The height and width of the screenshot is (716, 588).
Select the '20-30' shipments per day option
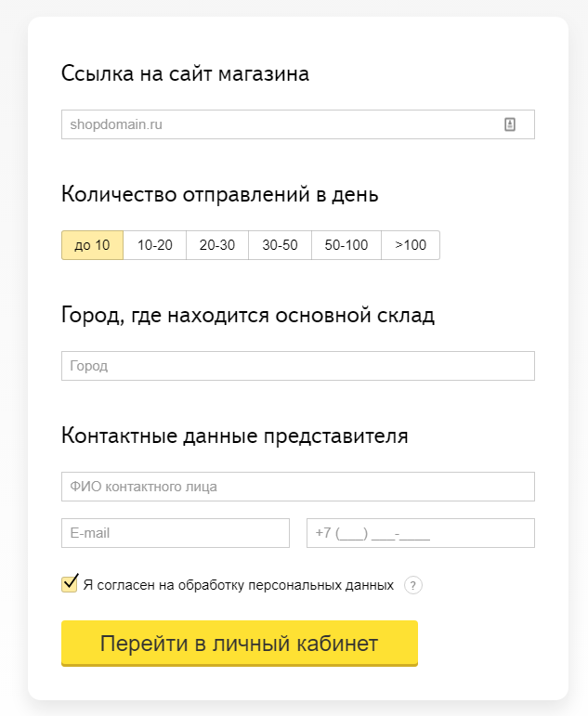coord(217,245)
